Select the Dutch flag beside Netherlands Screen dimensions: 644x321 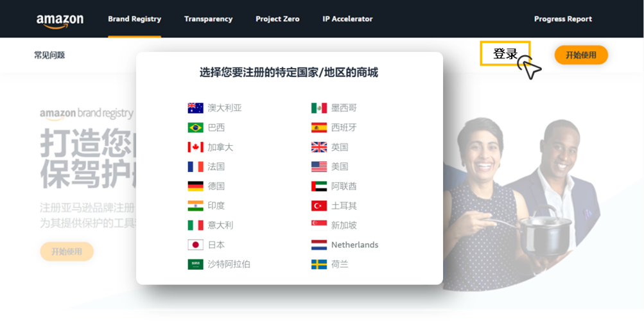pos(319,245)
